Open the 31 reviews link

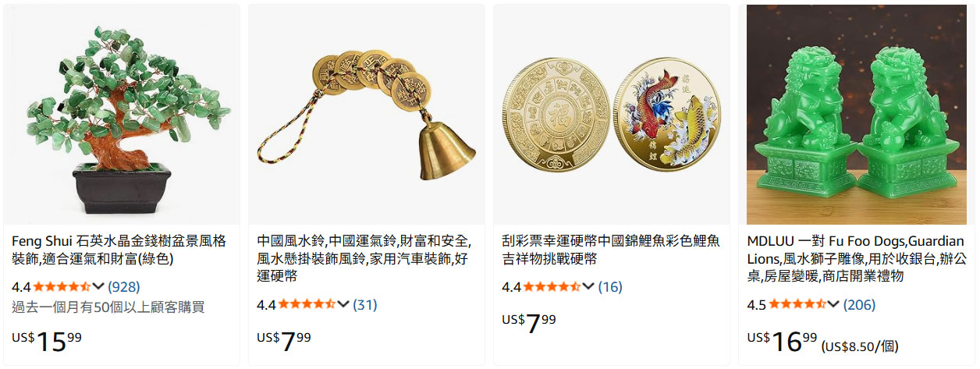coord(365,304)
